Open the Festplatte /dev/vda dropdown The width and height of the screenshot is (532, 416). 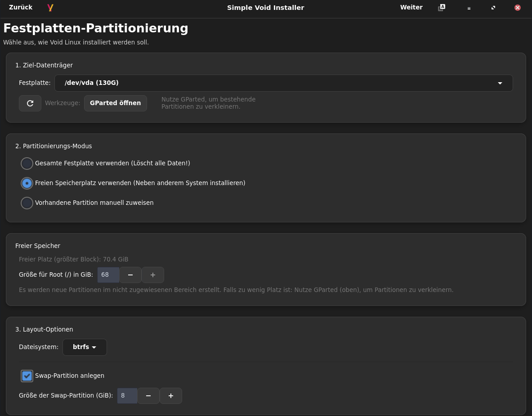click(283, 83)
